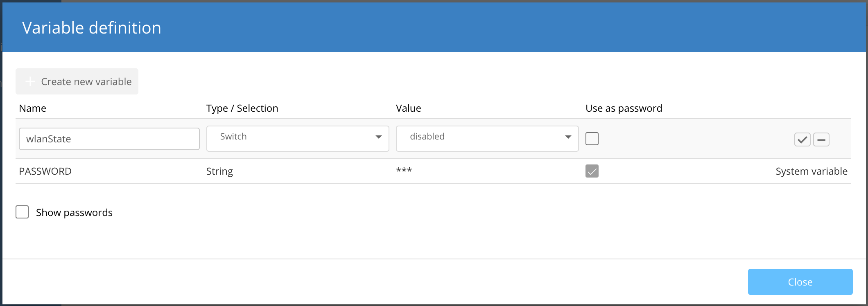Click the PASSWORD row's checked password checkbox
Viewport: 868px width, 306px height.
pos(592,171)
